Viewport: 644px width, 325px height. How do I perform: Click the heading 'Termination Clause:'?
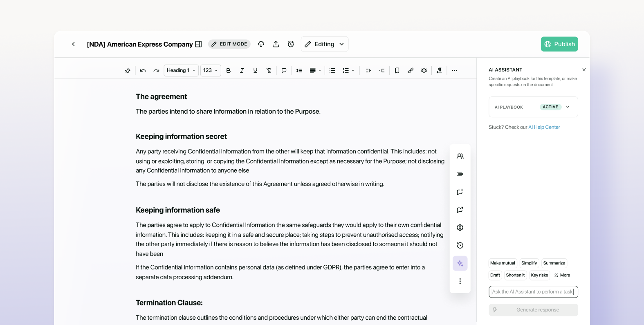click(x=169, y=303)
